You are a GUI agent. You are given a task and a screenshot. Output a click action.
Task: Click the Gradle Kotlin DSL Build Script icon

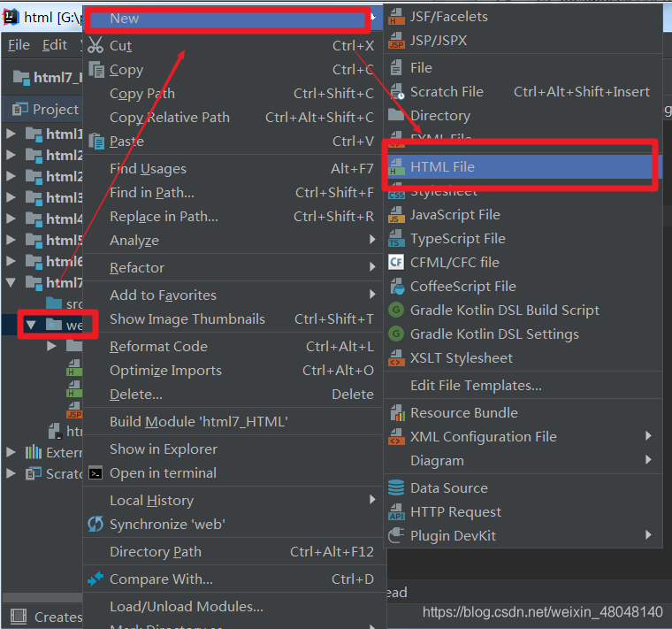[396, 310]
